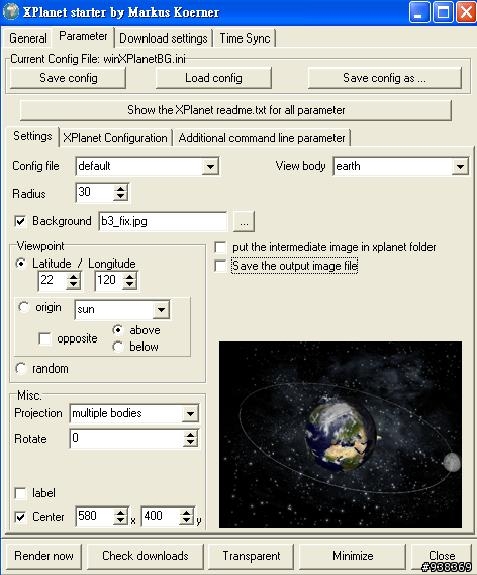Expand the origin sun dropdown
The height and width of the screenshot is (575, 477).
coord(161,310)
